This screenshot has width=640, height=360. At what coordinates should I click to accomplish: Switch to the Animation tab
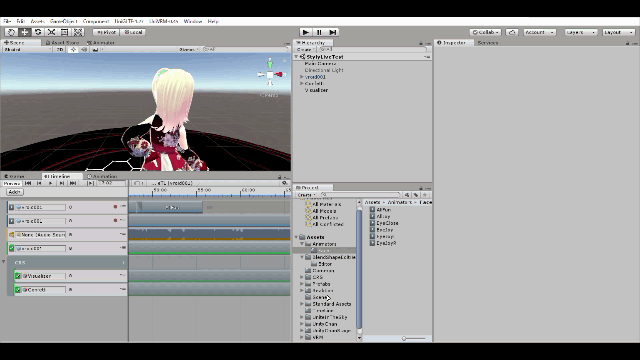coord(102,176)
